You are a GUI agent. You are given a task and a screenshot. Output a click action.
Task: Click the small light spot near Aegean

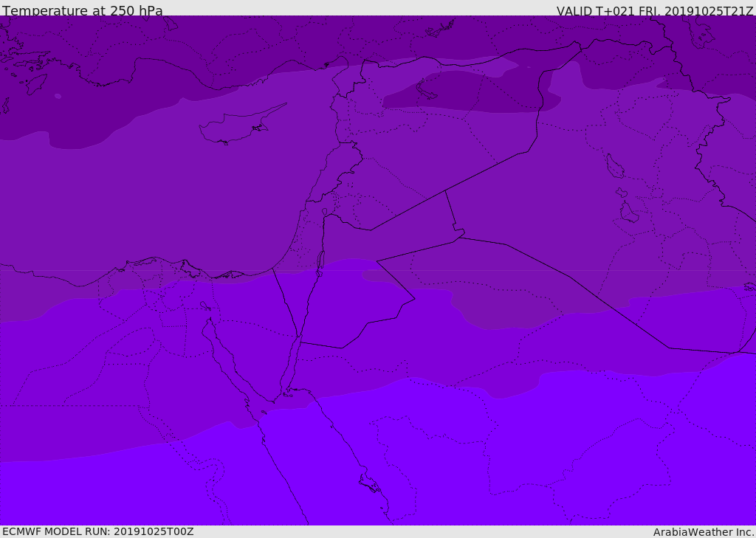(58, 97)
